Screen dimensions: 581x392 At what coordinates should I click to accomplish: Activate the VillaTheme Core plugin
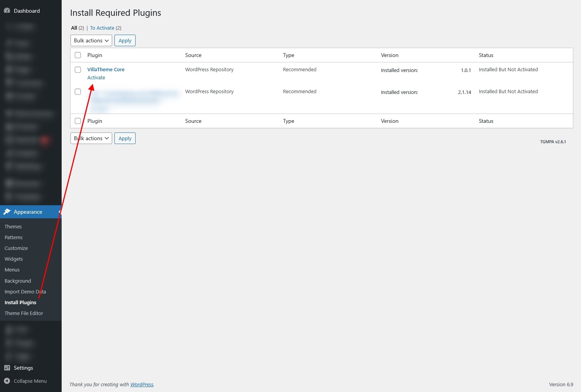pyautogui.click(x=96, y=78)
